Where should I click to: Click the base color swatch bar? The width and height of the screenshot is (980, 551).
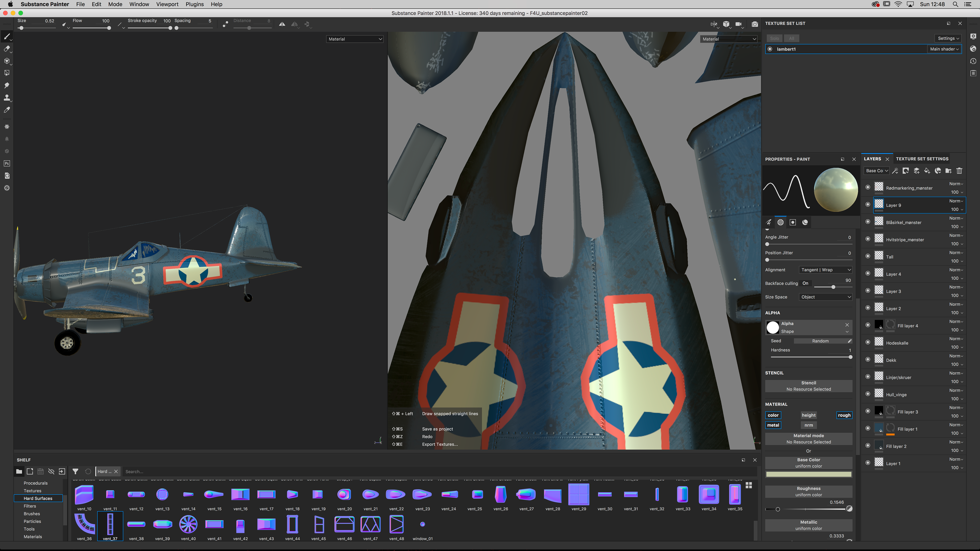(808, 474)
